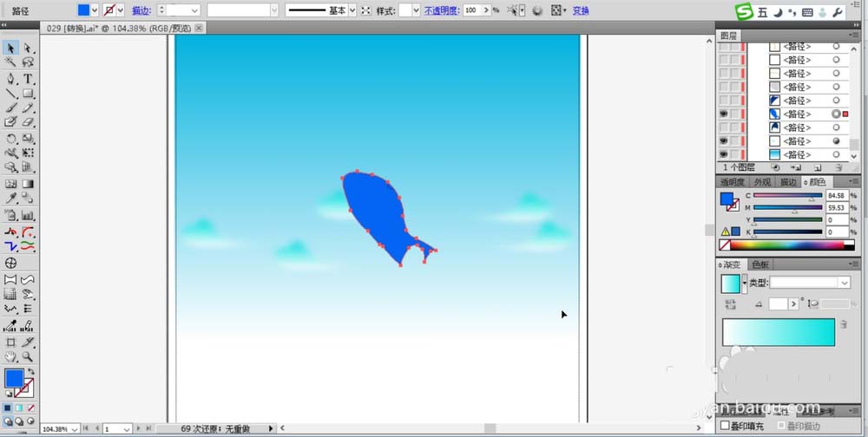Select the Hand tool
Screen dimensions: 868x437
(10, 356)
